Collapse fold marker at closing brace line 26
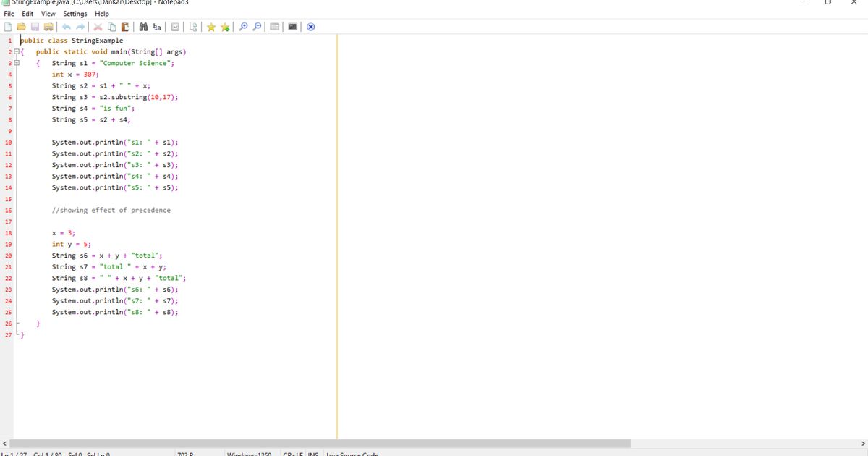868x456 pixels. click(17, 324)
